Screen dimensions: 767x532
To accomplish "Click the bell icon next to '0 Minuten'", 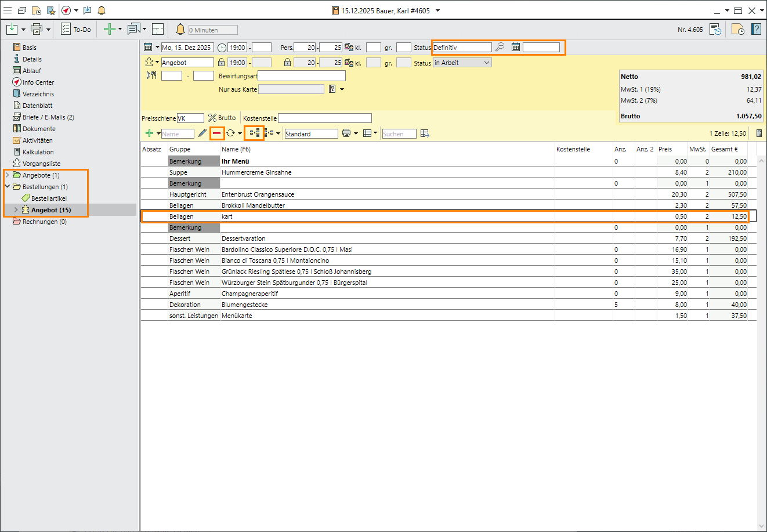I will coord(180,30).
